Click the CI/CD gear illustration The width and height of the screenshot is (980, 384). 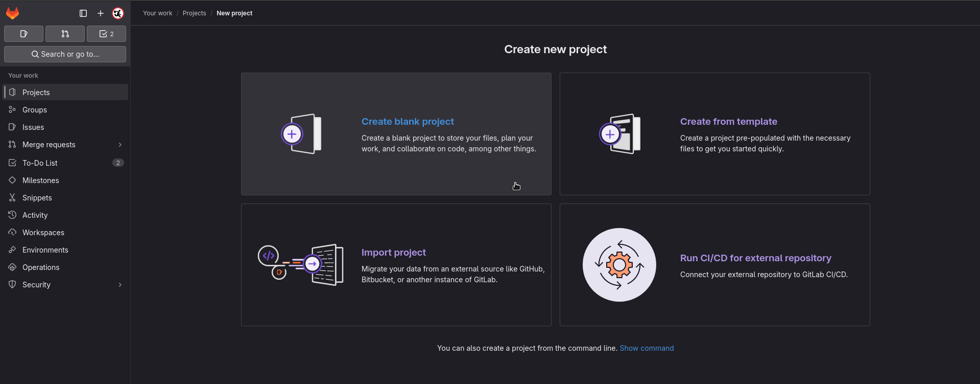(x=619, y=265)
